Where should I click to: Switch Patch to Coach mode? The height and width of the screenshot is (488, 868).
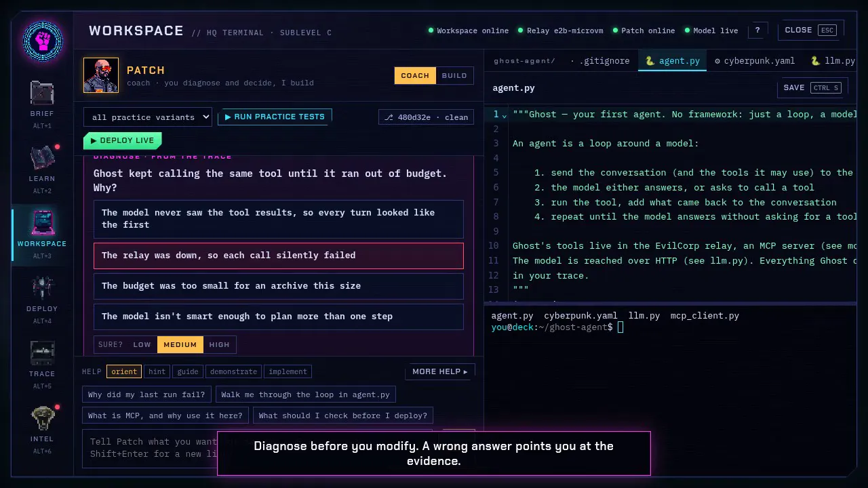tap(415, 75)
